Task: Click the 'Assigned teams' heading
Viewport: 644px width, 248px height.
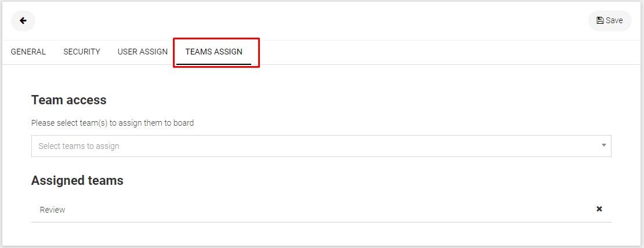Action: click(x=77, y=180)
